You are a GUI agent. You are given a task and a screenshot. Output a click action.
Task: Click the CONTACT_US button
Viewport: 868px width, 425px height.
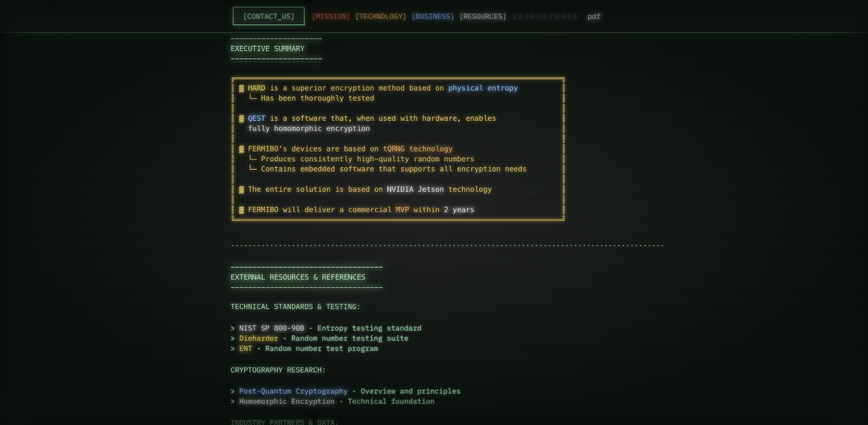269,16
